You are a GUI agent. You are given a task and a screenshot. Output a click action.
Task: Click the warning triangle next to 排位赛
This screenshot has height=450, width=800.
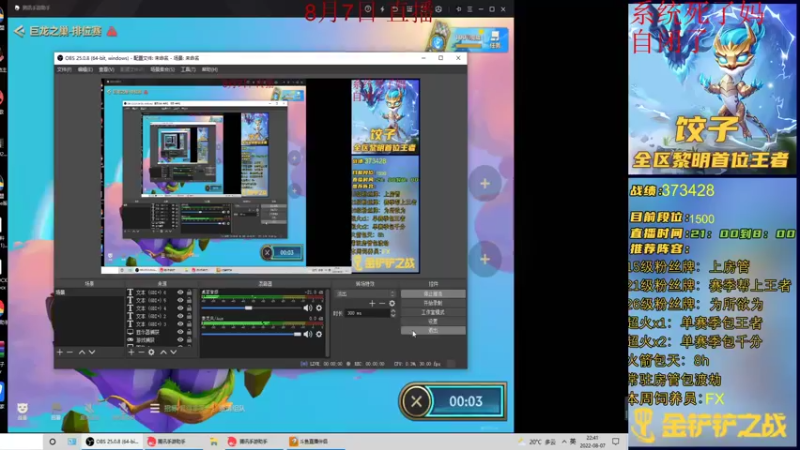click(112, 32)
